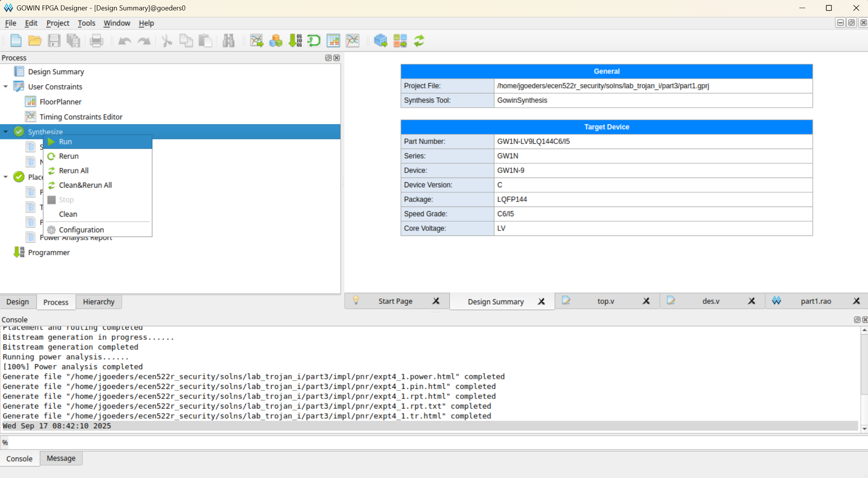Switch to the Hierarchy panel tab
Image resolution: width=868 pixels, height=478 pixels.
point(99,302)
